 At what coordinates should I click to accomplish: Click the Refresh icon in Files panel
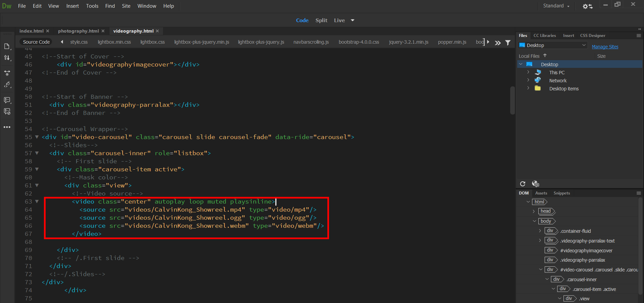coord(523,184)
